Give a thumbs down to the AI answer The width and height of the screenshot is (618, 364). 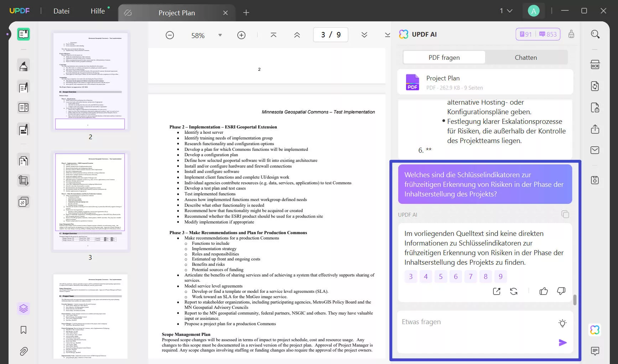tap(561, 291)
